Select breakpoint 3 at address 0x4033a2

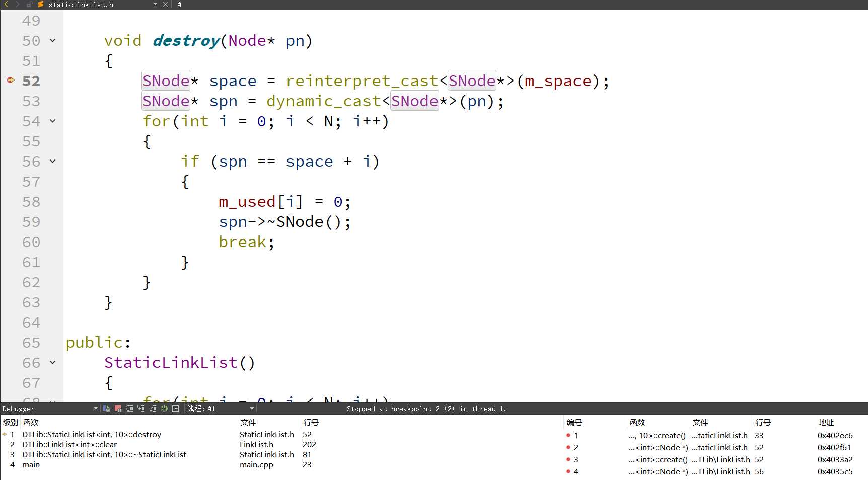click(x=715, y=460)
